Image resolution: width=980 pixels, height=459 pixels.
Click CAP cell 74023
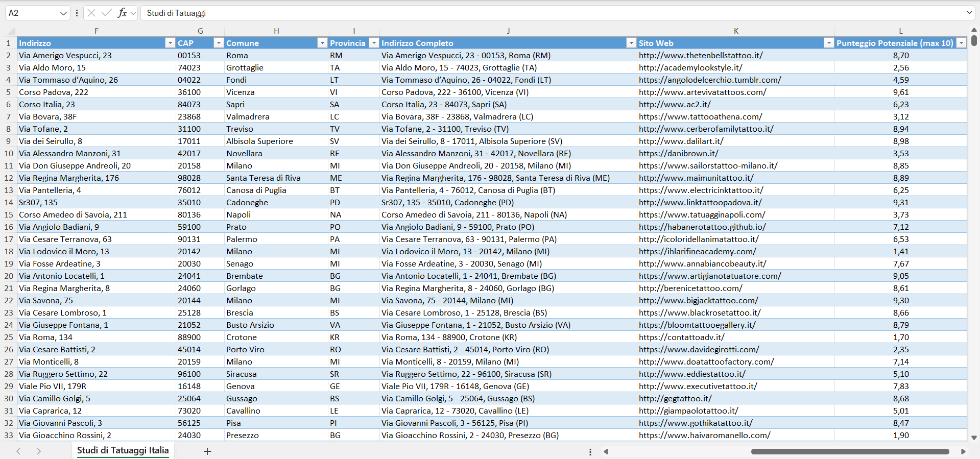coord(200,67)
